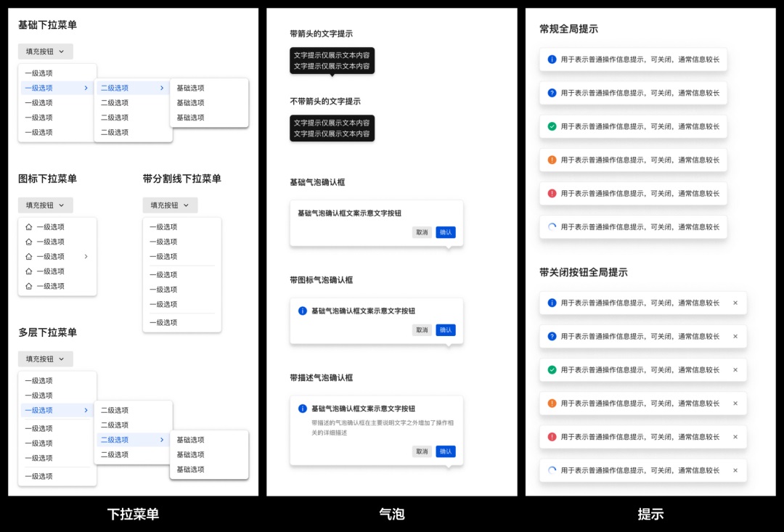784x532 pixels.
Task: Confirm with 确认 in 带描述气泡确认框
Action: [446, 451]
